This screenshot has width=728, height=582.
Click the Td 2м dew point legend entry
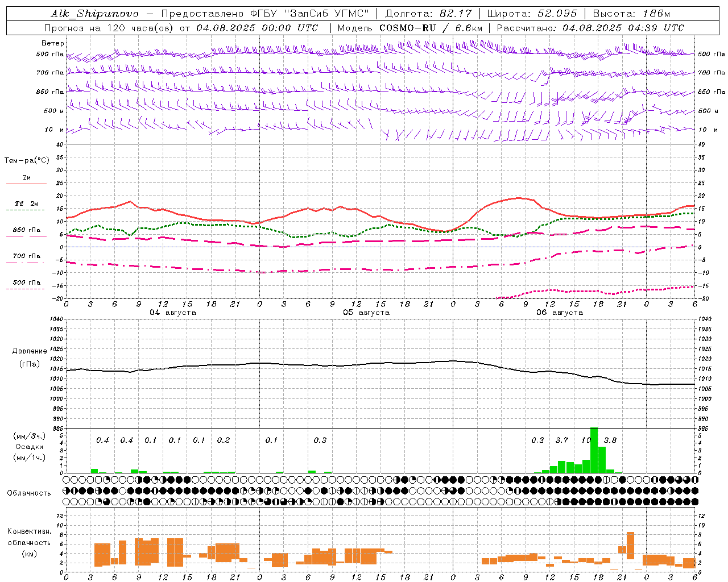[27, 203]
